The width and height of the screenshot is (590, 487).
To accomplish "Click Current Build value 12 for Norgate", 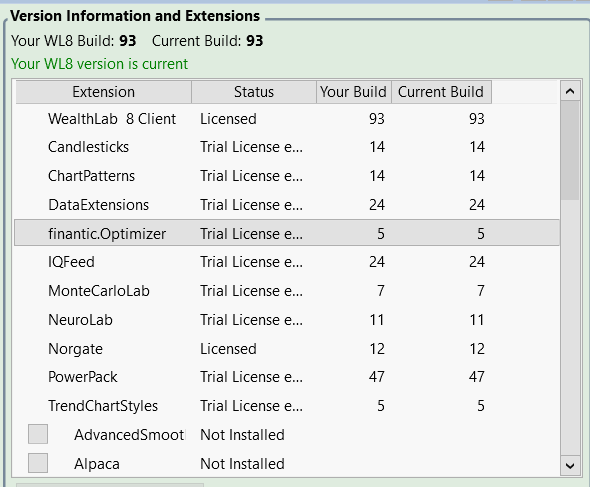I will [x=477, y=349].
